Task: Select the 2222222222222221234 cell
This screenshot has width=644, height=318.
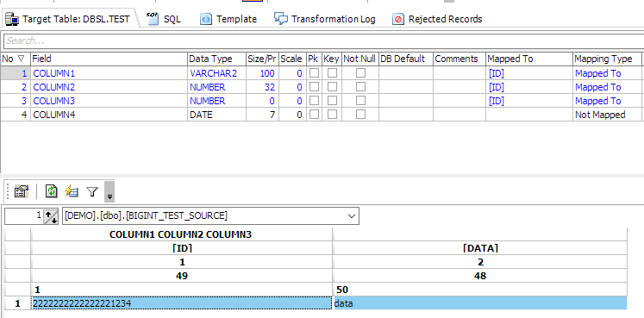Action: [x=181, y=303]
